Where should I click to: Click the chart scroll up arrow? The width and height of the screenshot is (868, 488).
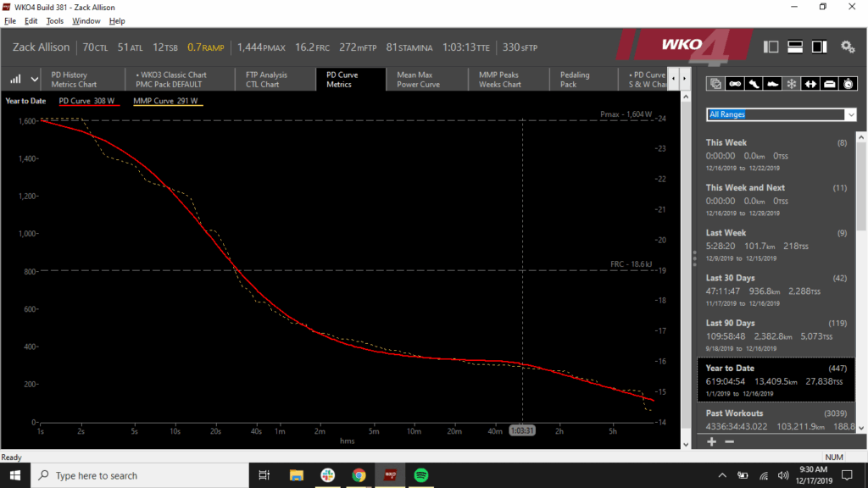pyautogui.click(x=686, y=97)
